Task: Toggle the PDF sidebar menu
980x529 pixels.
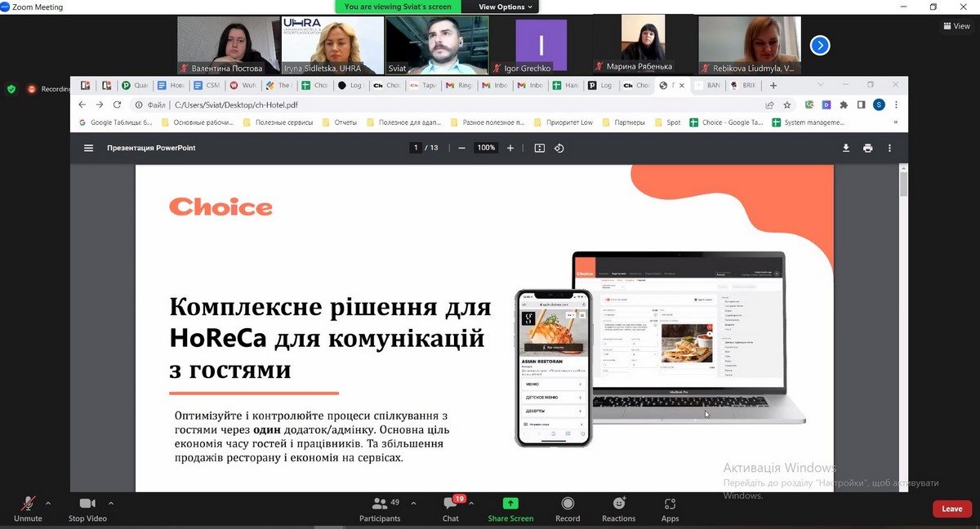Action: point(88,148)
